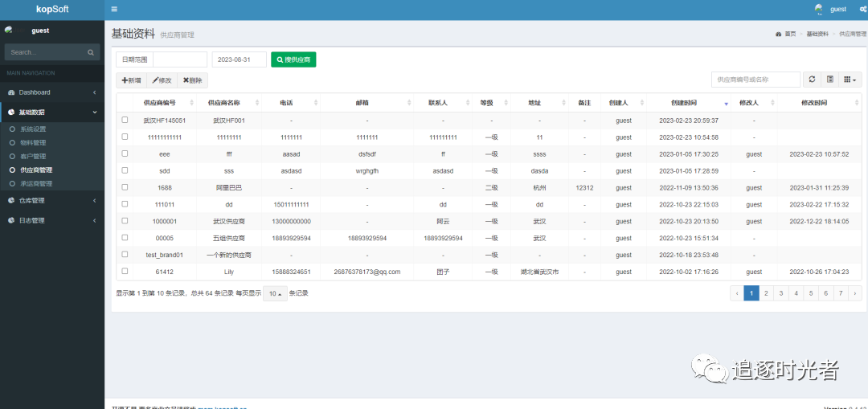Toggle the card view icon
The width and height of the screenshot is (868, 409).
(830, 80)
